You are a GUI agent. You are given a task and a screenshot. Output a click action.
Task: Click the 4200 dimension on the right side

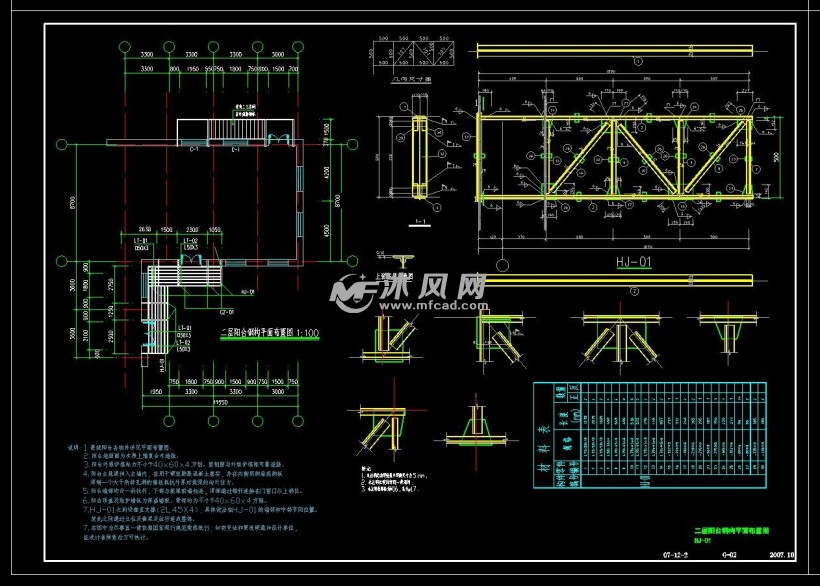click(327, 174)
